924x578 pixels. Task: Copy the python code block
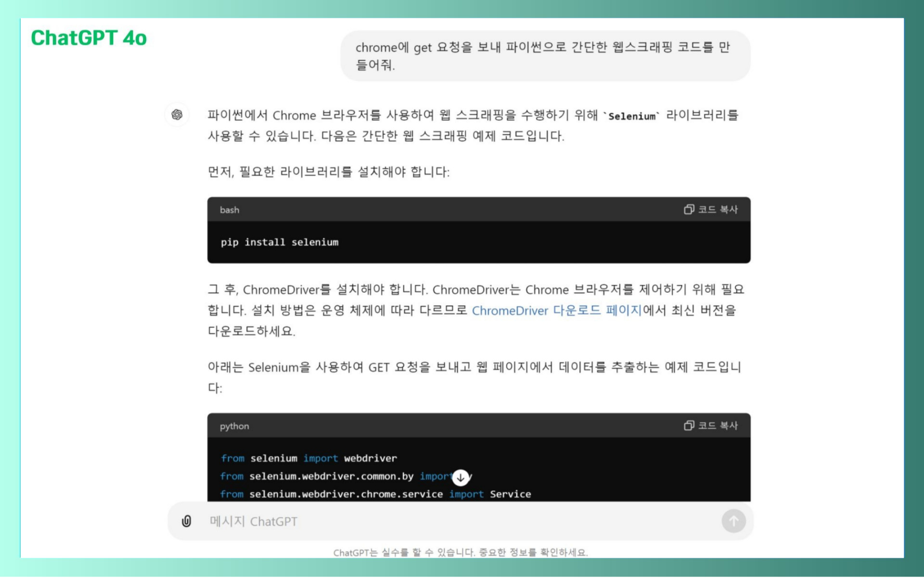coord(711,426)
